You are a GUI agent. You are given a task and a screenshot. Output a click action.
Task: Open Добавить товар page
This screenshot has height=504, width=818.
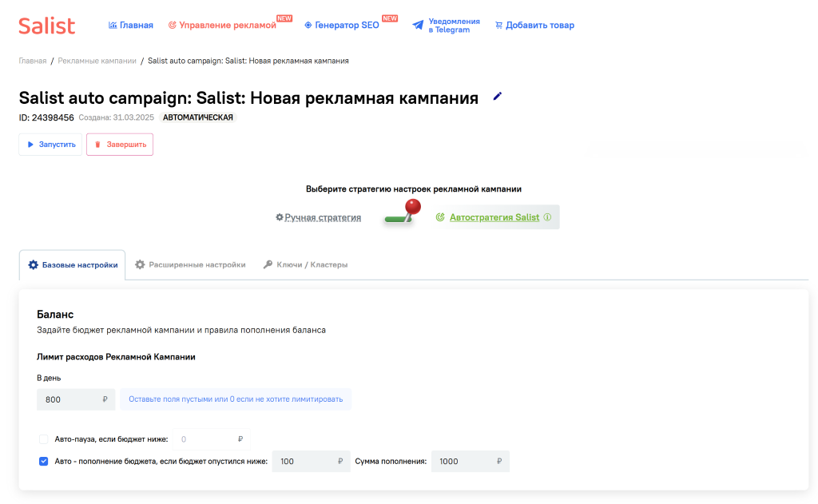534,26
